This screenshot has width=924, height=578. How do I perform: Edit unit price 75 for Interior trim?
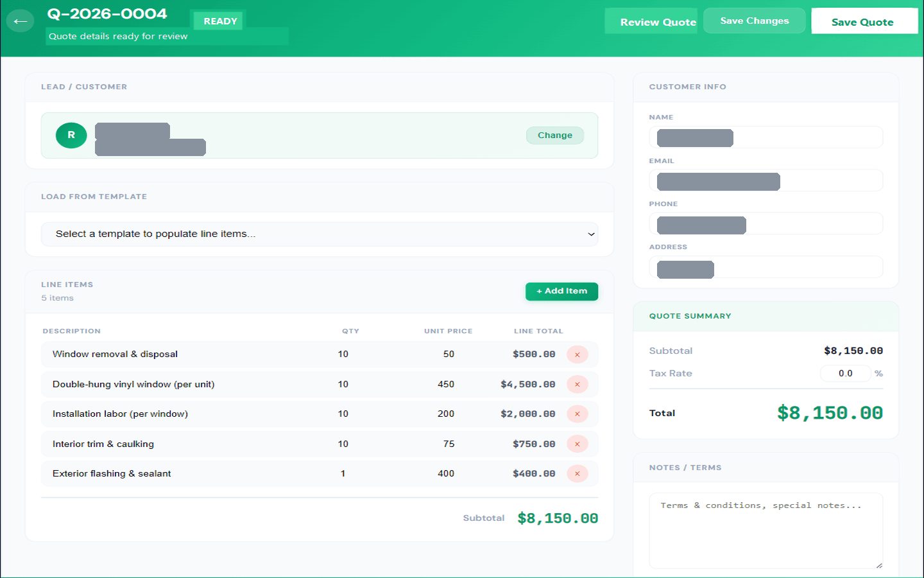click(449, 444)
